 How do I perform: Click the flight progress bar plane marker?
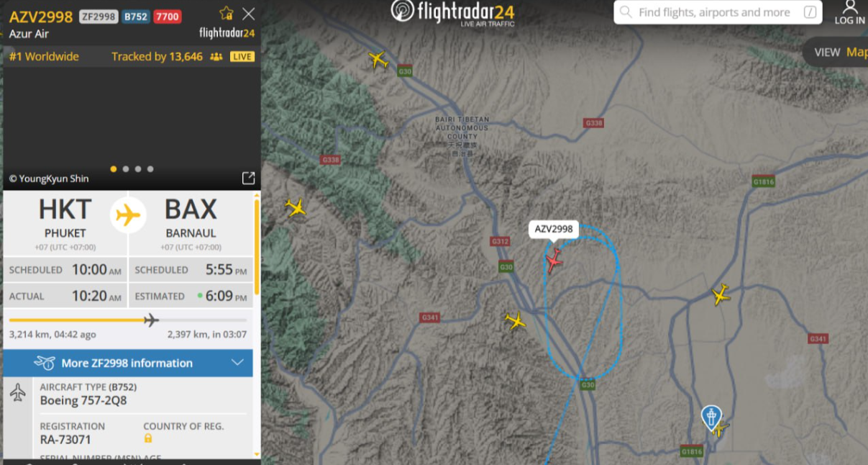[151, 320]
